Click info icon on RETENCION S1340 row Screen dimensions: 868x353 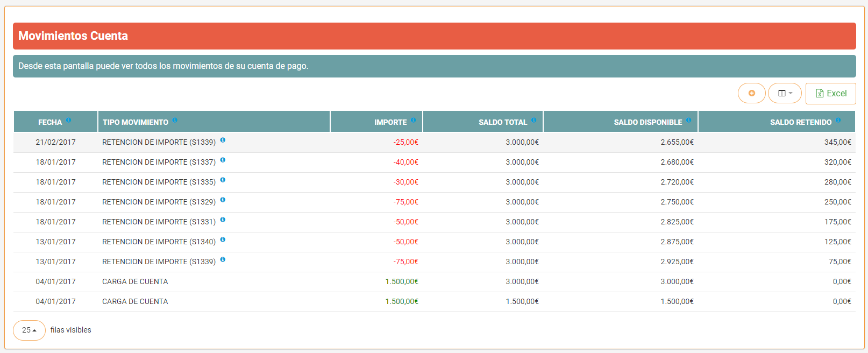click(223, 239)
